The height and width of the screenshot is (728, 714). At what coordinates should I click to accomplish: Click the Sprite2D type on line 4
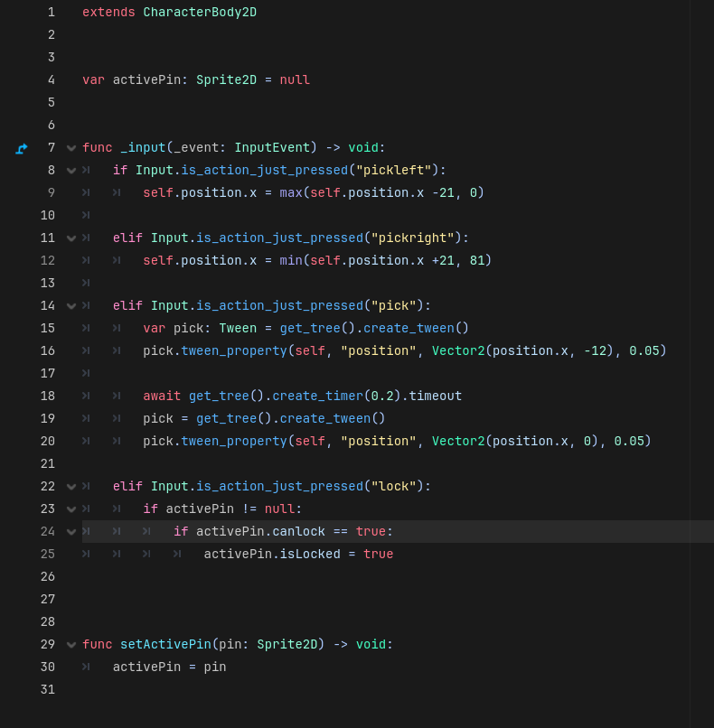click(x=226, y=80)
